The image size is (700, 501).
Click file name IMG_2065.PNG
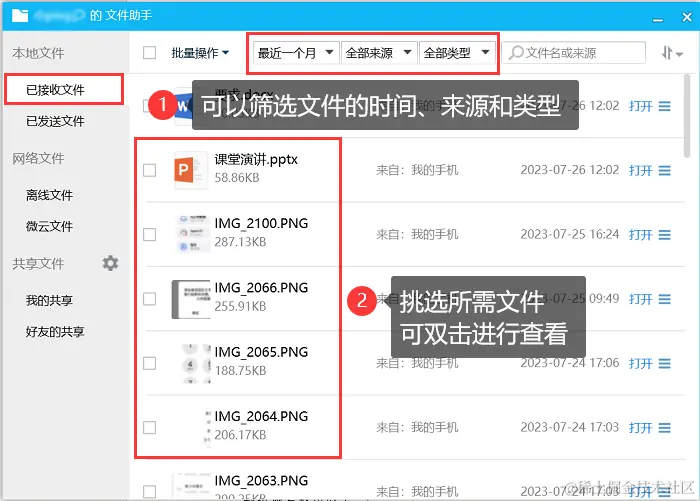point(261,352)
